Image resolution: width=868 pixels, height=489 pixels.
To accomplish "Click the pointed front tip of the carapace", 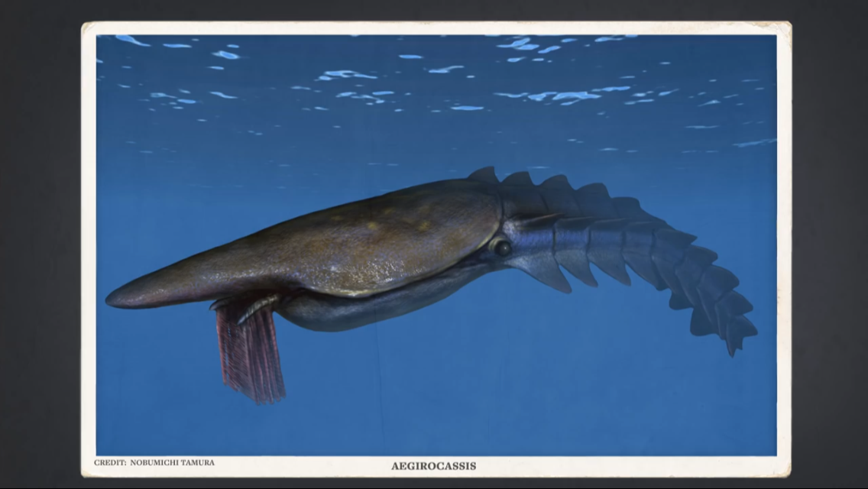I will pyautogui.click(x=115, y=298).
